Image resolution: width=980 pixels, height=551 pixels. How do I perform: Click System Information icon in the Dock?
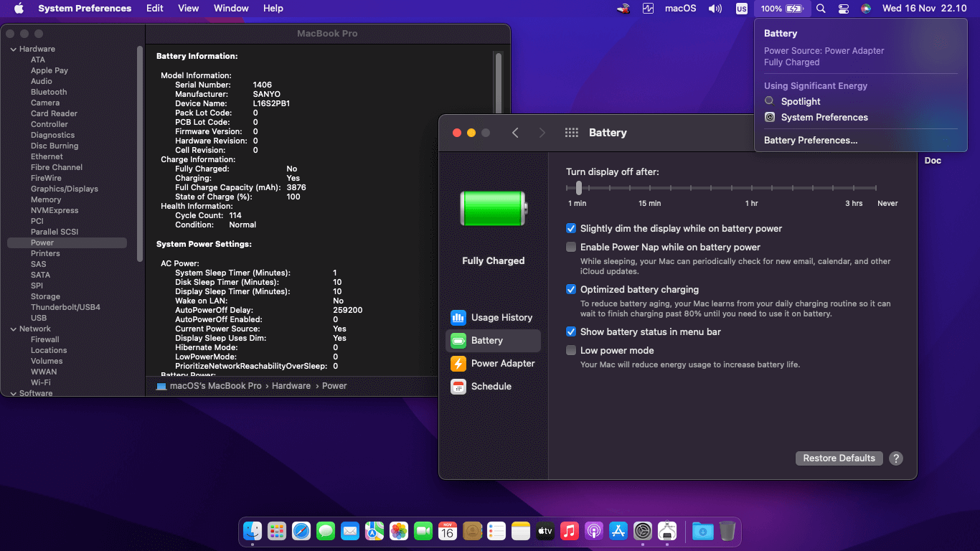[667, 531]
